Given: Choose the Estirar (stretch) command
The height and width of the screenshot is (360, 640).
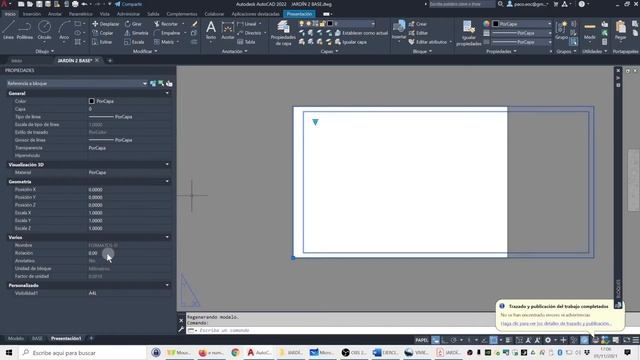Looking at the screenshot, I should tap(102, 42).
